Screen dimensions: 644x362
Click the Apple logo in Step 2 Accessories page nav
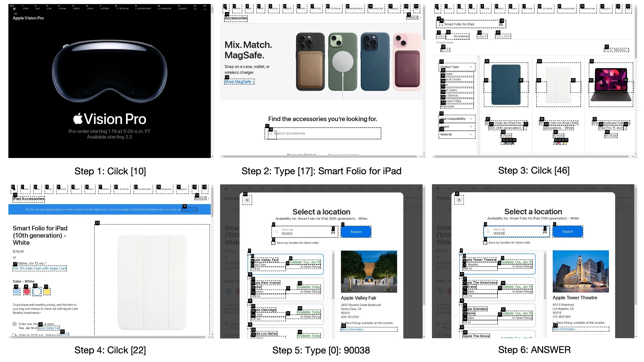click(x=226, y=9)
